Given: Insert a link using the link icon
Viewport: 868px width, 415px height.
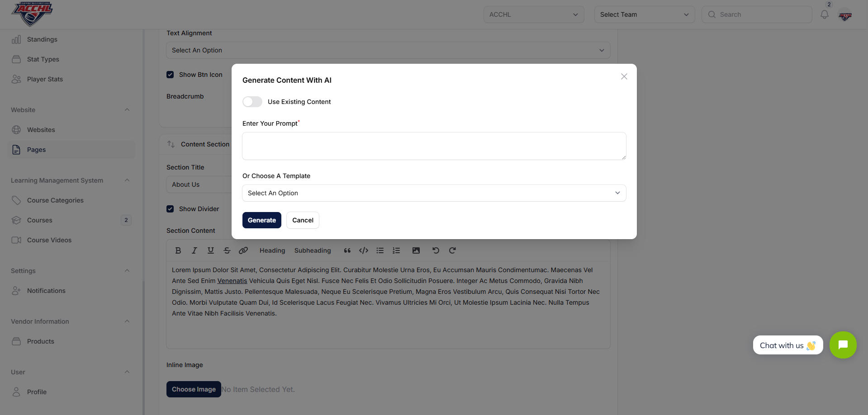Looking at the screenshot, I should 243,250.
